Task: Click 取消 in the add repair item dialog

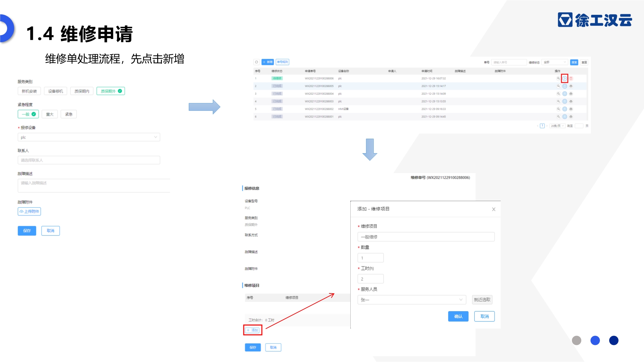Action: pos(485,317)
